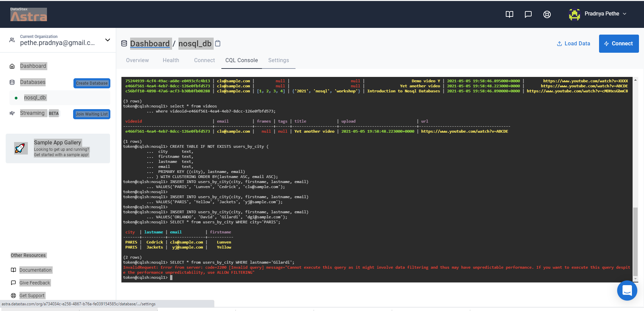Click the Create Database button
Image resolution: width=644 pixels, height=311 pixels.
[92, 83]
